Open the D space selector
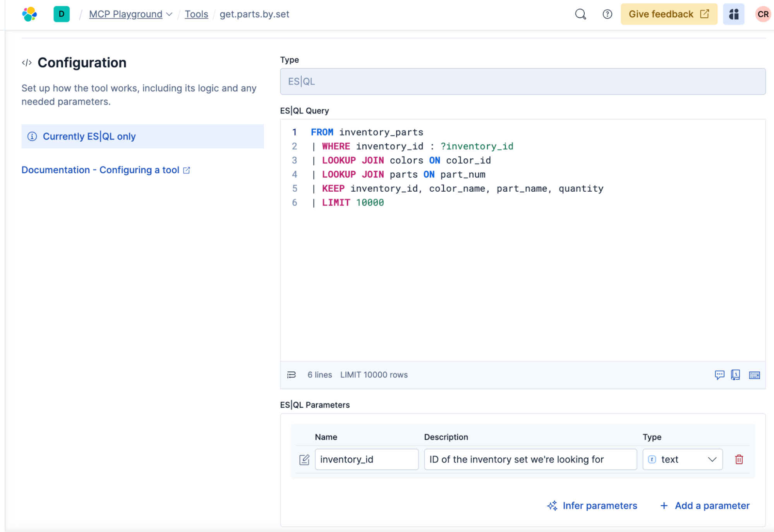 (x=62, y=14)
